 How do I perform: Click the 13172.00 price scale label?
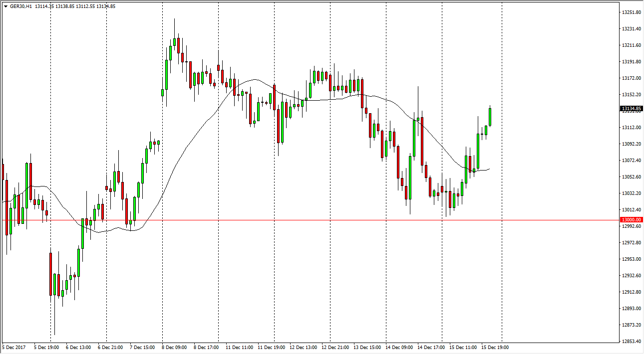point(631,78)
